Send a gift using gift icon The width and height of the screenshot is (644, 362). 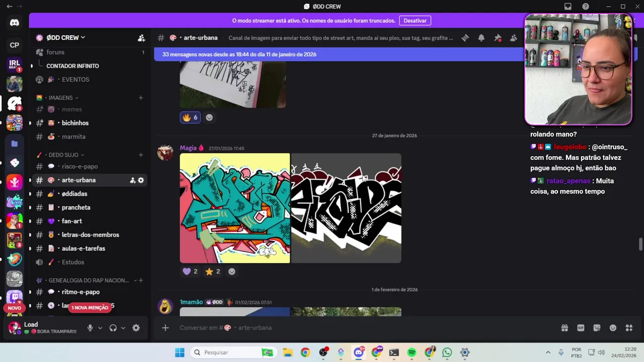pos(565,328)
